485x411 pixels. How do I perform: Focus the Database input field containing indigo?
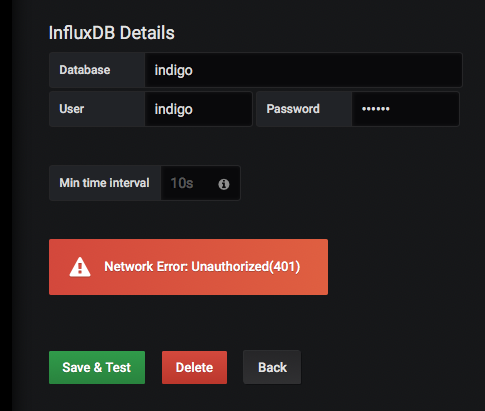pyautogui.click(x=304, y=70)
